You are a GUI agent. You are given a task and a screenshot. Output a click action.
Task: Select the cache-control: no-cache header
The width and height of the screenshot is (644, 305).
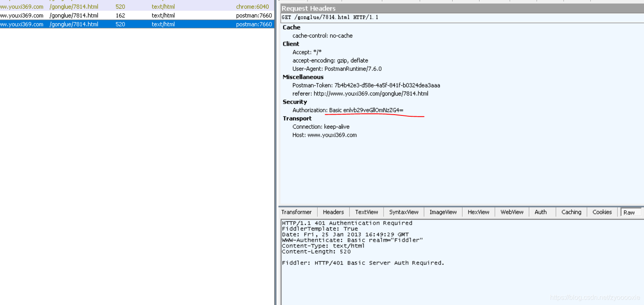(x=322, y=36)
